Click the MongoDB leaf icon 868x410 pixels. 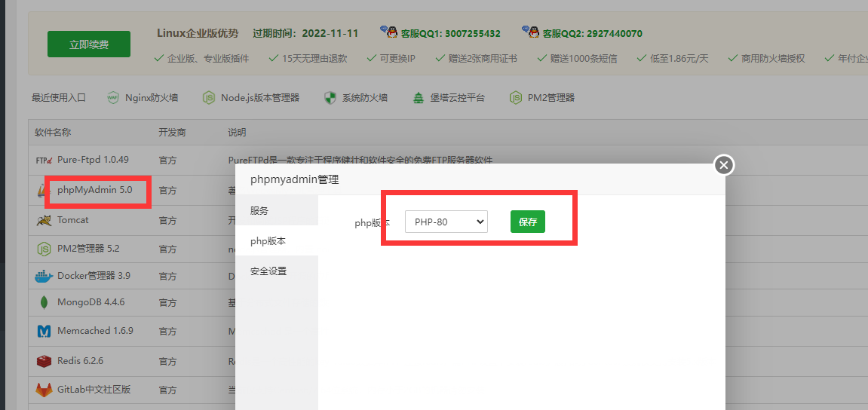coord(44,303)
